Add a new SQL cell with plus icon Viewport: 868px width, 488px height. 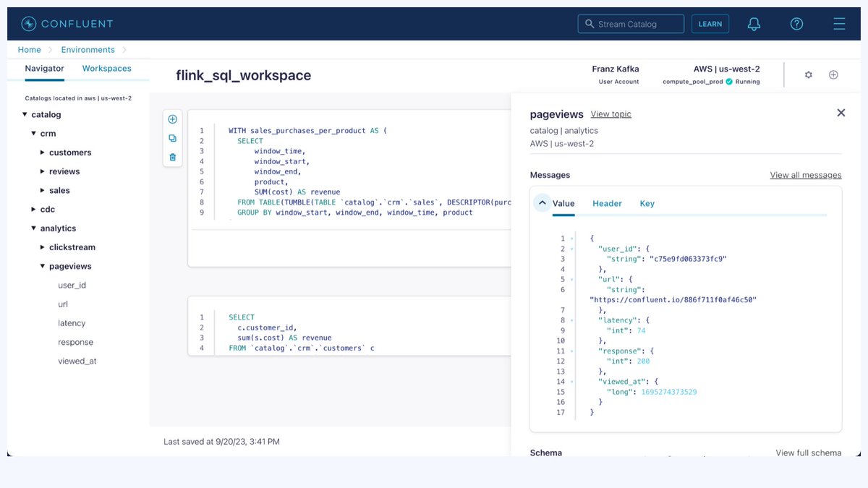172,119
